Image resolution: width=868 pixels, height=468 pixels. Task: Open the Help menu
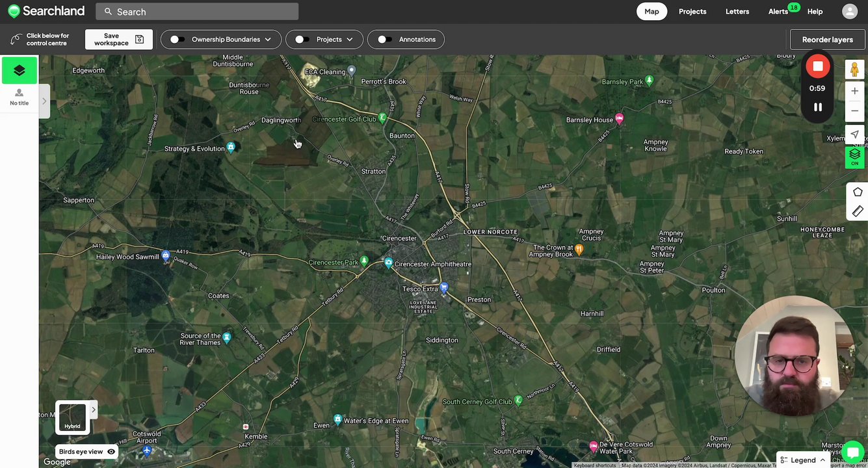point(815,12)
